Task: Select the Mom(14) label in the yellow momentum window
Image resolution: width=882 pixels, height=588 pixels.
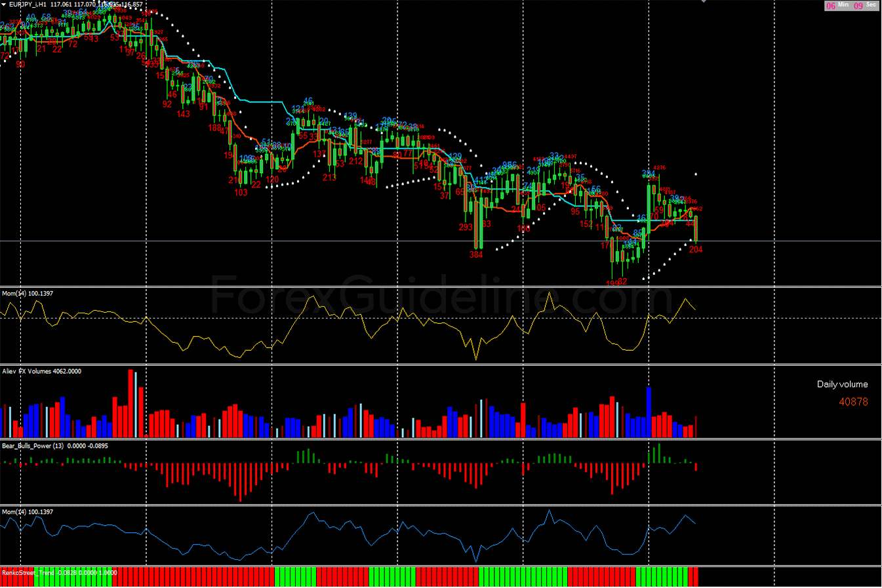Action: tap(14, 293)
